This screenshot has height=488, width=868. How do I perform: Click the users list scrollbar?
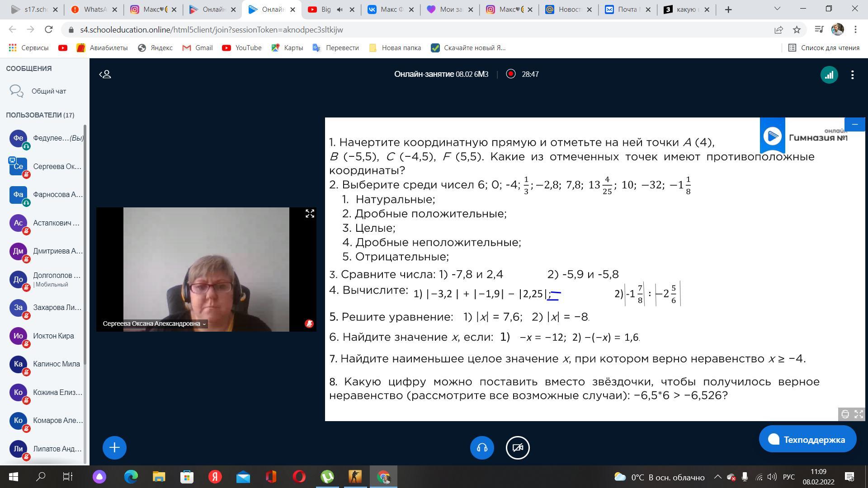pyautogui.click(x=85, y=244)
